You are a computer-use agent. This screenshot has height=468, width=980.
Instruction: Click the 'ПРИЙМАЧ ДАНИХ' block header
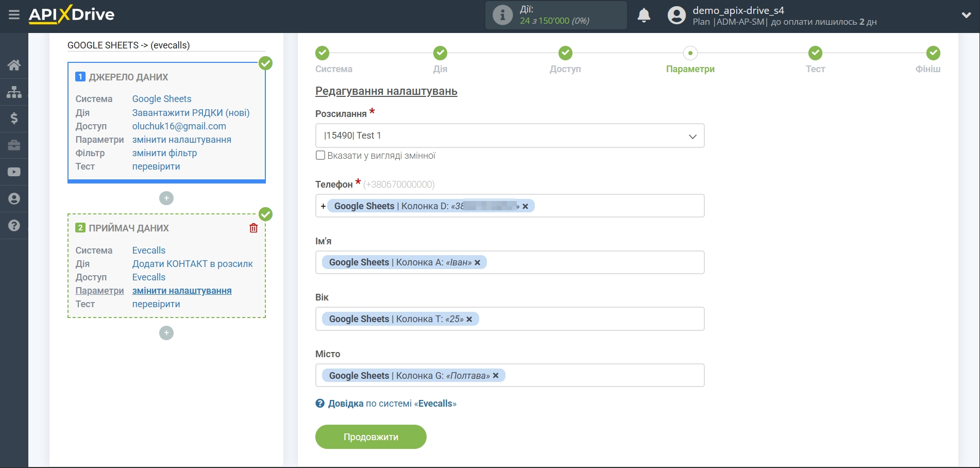[x=129, y=228]
